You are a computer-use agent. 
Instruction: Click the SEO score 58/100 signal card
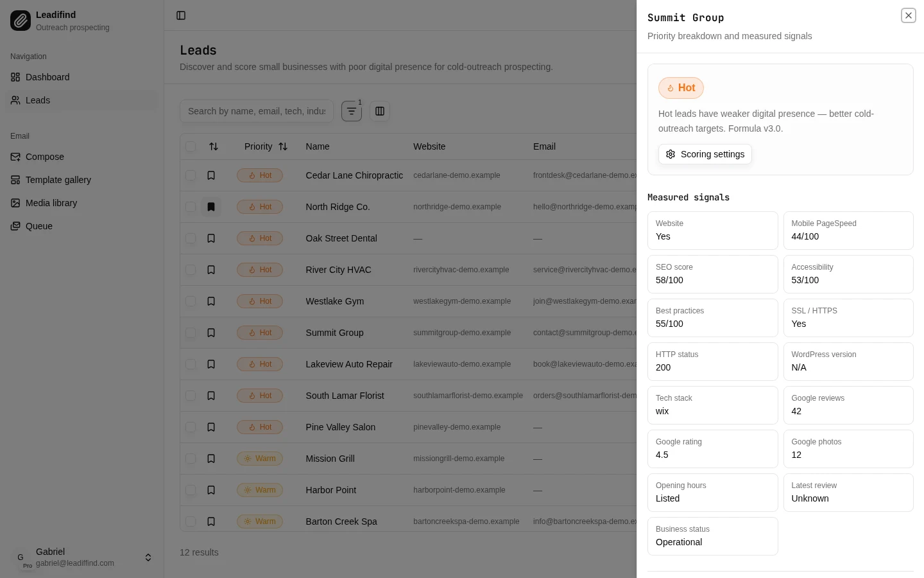click(x=713, y=274)
